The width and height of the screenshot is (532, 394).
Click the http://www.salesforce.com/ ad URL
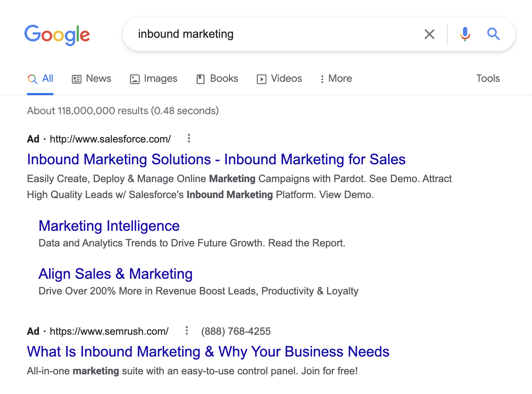click(110, 139)
